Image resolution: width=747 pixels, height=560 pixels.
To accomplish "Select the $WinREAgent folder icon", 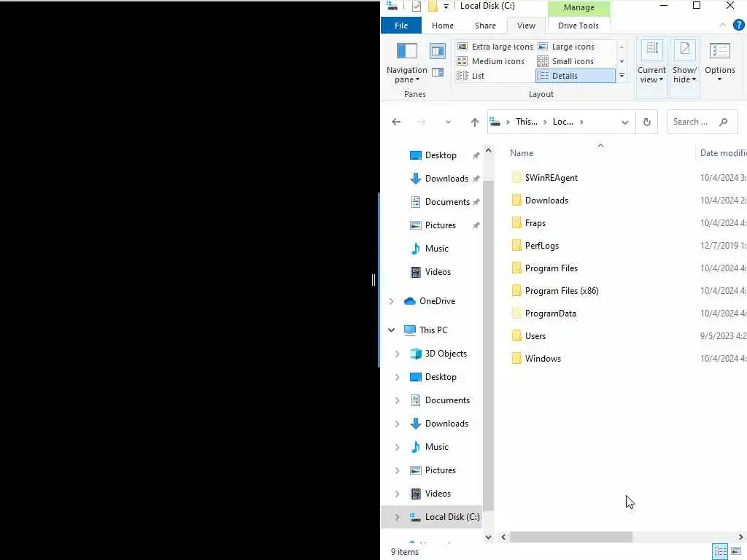I will pyautogui.click(x=516, y=178).
